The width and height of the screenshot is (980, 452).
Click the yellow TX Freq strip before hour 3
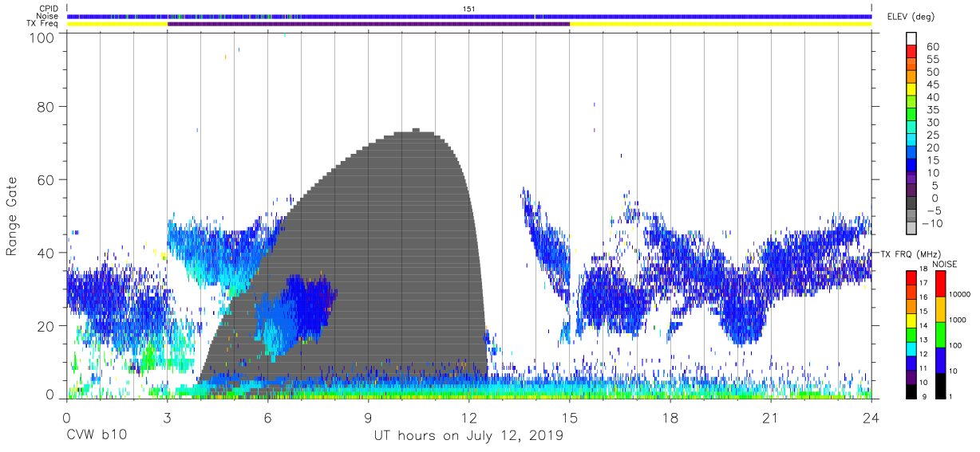pos(117,24)
